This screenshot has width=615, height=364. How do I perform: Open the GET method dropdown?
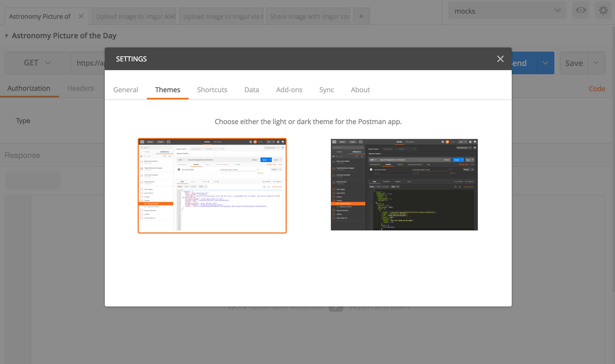(x=38, y=63)
